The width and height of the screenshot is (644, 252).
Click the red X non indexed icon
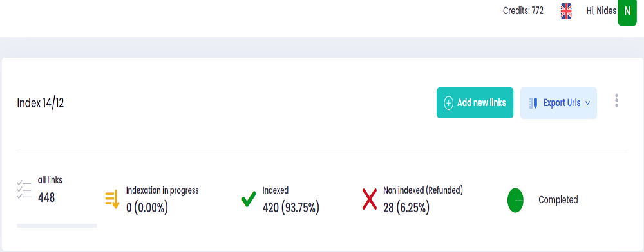[370, 199]
